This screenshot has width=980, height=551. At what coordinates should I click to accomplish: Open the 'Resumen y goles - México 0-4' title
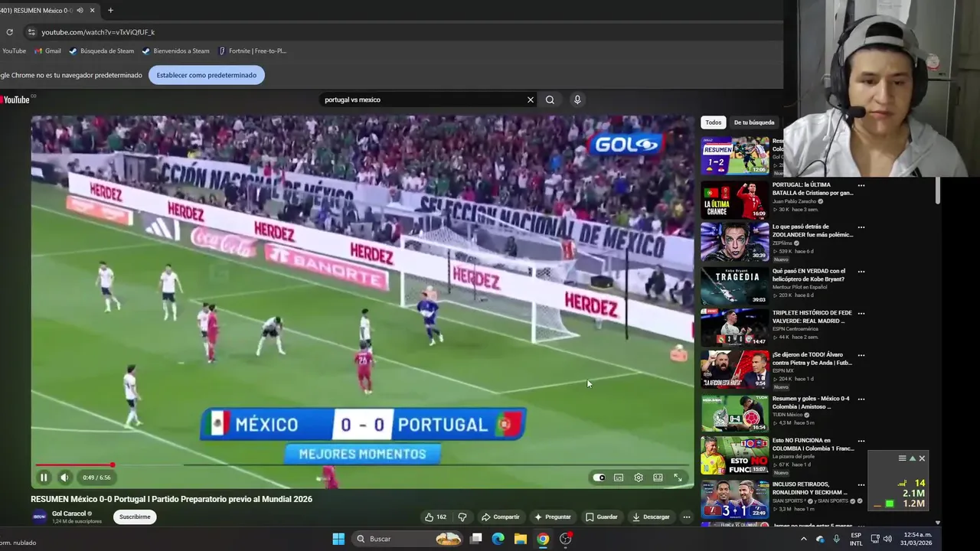[812, 403]
